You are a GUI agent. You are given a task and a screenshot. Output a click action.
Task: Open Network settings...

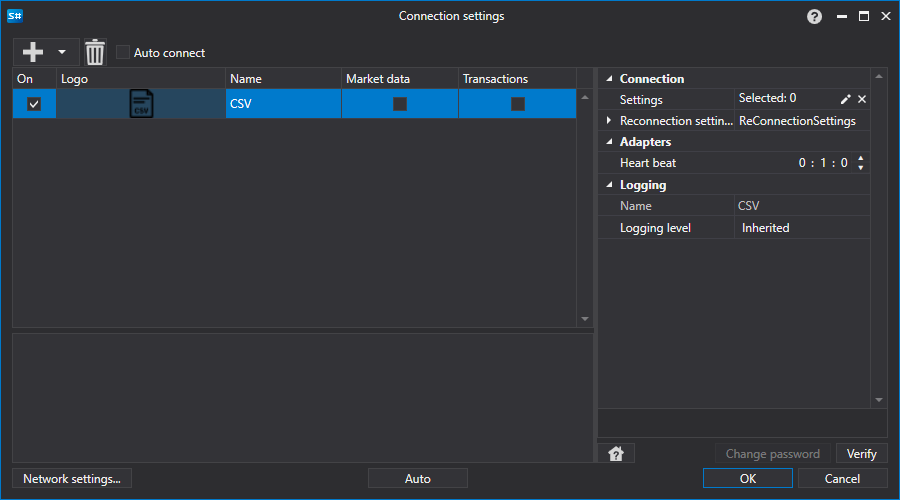pyautogui.click(x=72, y=478)
